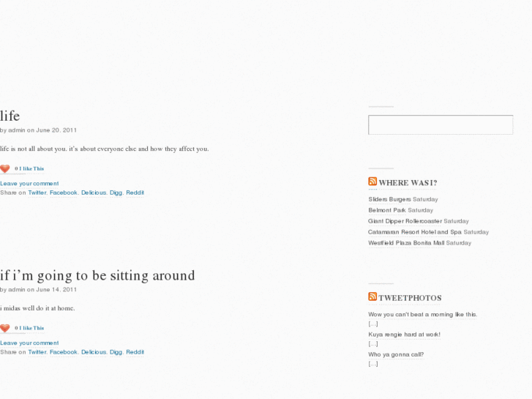Screen dimensions: 532x399
Task: Share the life post on Twitter
Action: coord(37,193)
